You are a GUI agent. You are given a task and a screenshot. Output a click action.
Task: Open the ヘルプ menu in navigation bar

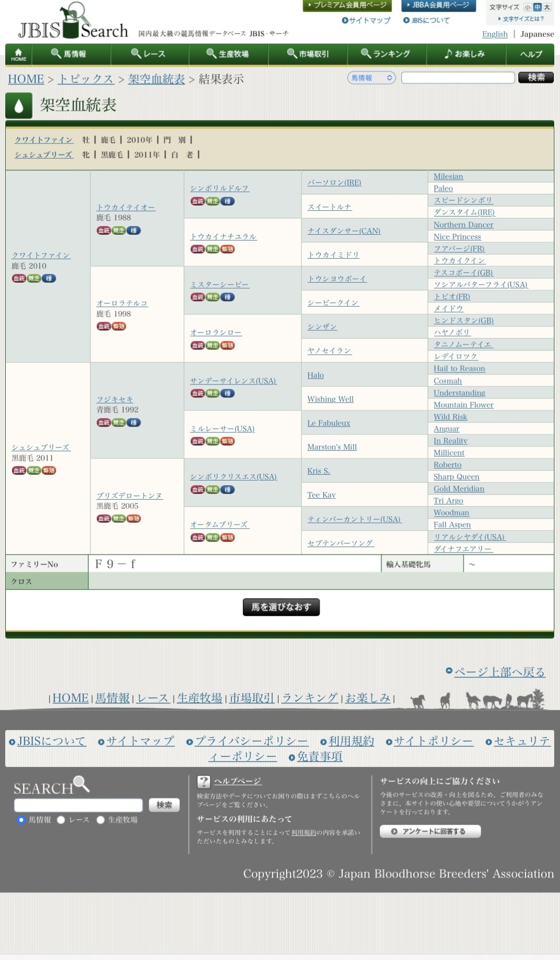coord(531,54)
